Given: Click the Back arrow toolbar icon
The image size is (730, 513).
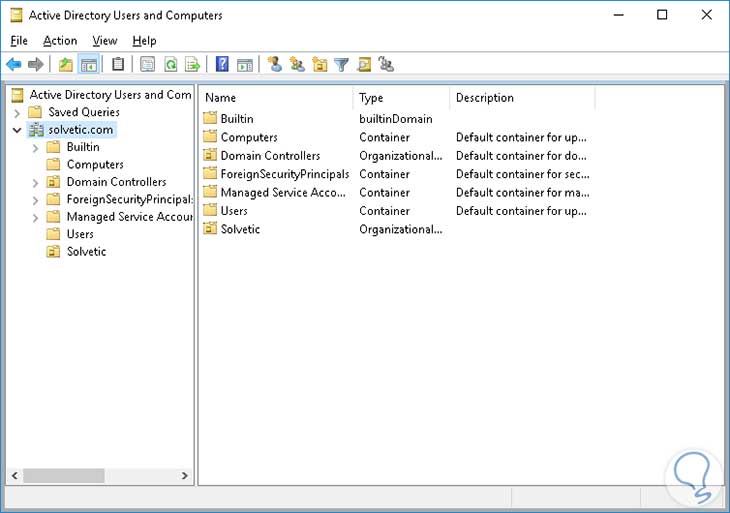Looking at the screenshot, I should pyautogui.click(x=13, y=65).
